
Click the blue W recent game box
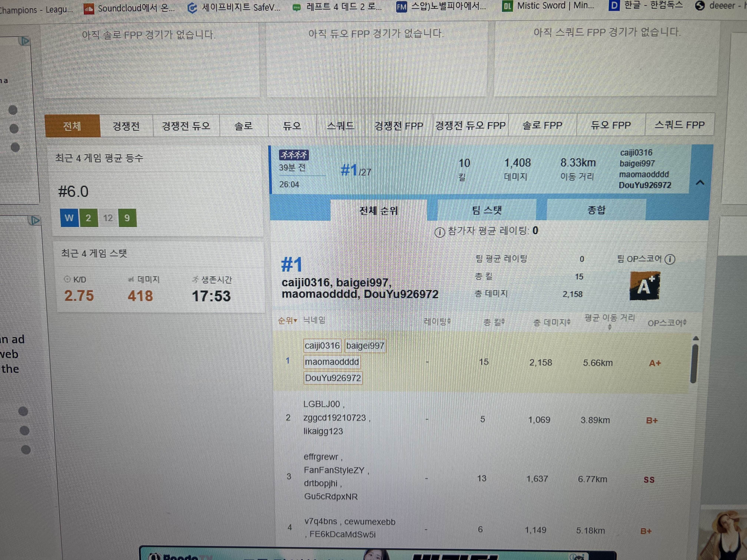tap(69, 218)
